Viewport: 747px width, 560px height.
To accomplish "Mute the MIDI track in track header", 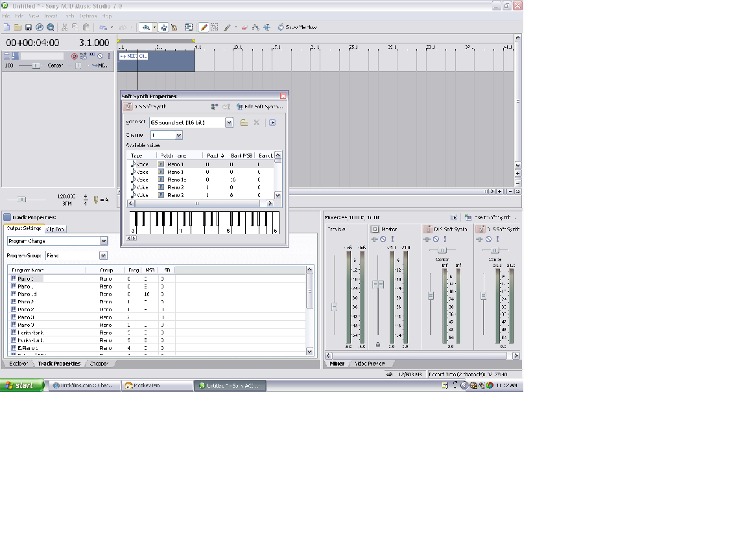I will click(100, 56).
